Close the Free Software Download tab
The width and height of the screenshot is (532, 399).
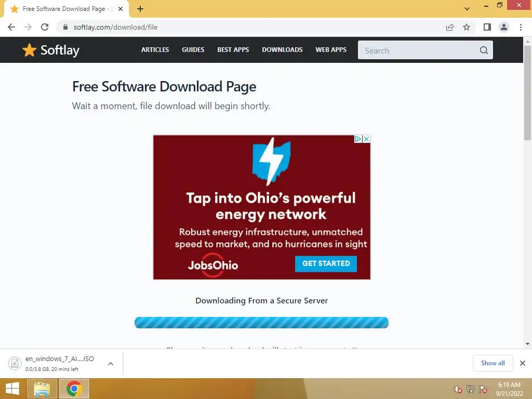pyautogui.click(x=121, y=9)
